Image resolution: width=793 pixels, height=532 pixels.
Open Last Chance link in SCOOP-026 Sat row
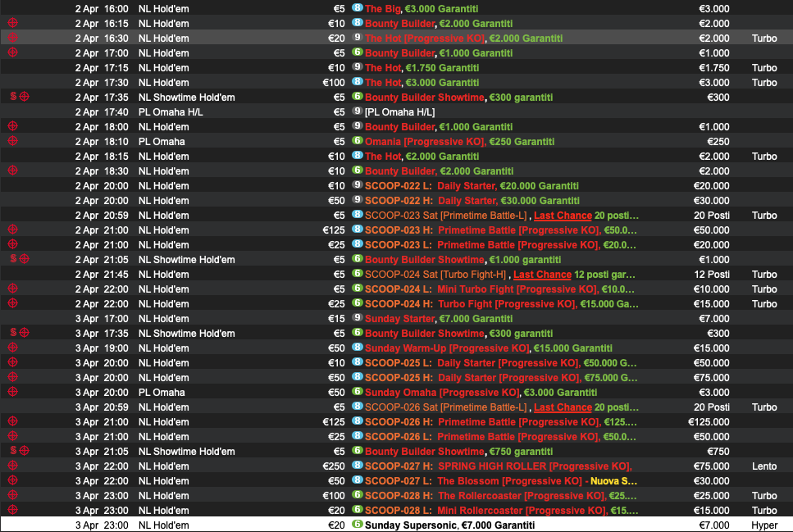pyautogui.click(x=563, y=407)
